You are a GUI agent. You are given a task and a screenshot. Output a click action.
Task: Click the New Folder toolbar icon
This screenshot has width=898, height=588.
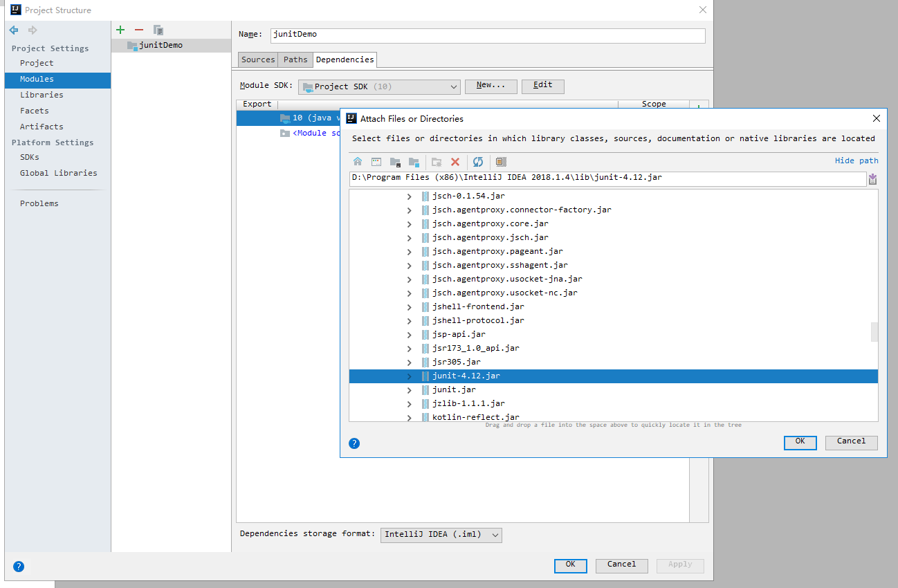point(437,162)
